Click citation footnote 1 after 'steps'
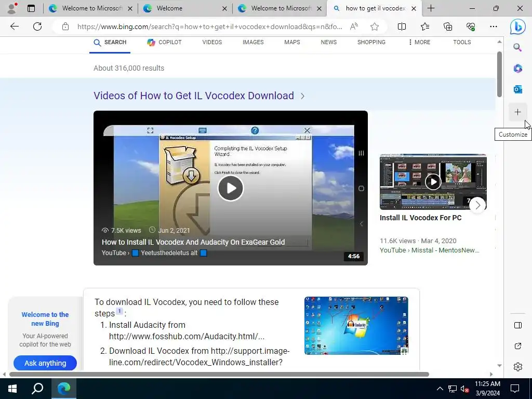Viewport: 532px width, 399px height. click(119, 311)
